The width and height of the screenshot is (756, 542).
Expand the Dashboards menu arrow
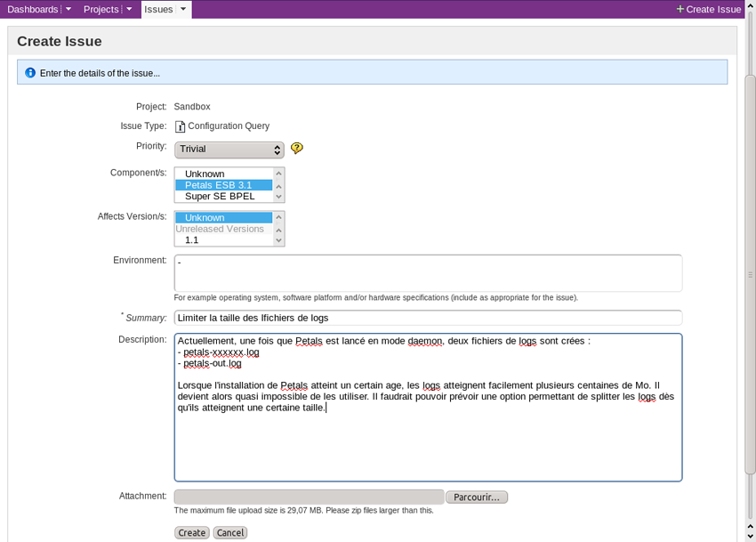pyautogui.click(x=68, y=9)
